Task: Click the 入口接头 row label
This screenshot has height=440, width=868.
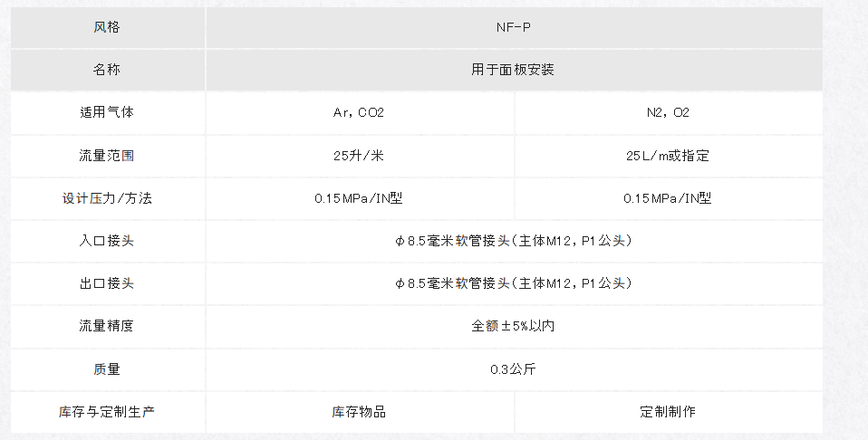Action: coord(108,241)
